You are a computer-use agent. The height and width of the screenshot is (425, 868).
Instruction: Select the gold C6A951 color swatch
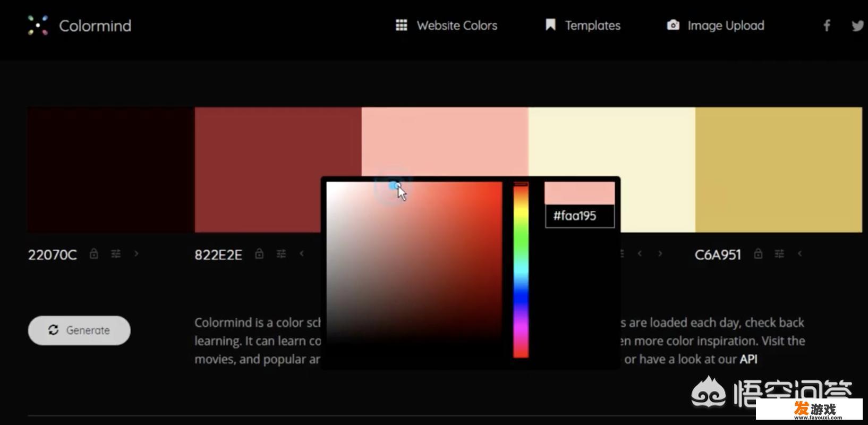click(779, 170)
